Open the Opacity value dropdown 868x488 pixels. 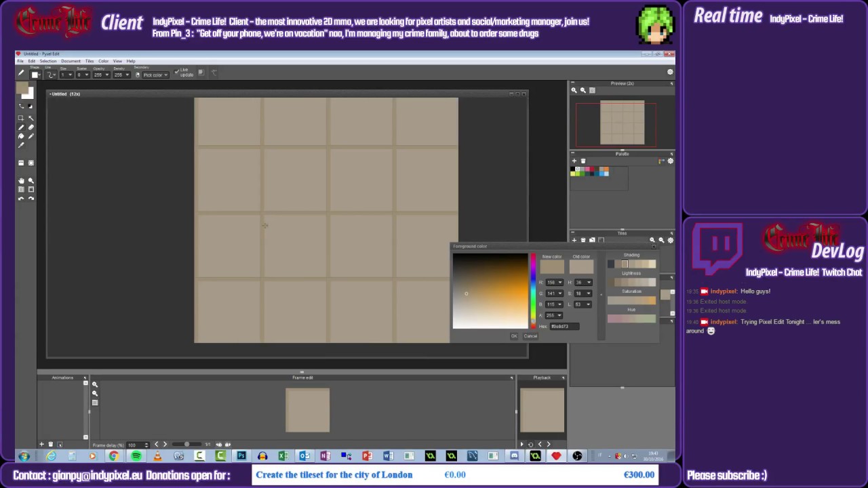pyautogui.click(x=102, y=75)
